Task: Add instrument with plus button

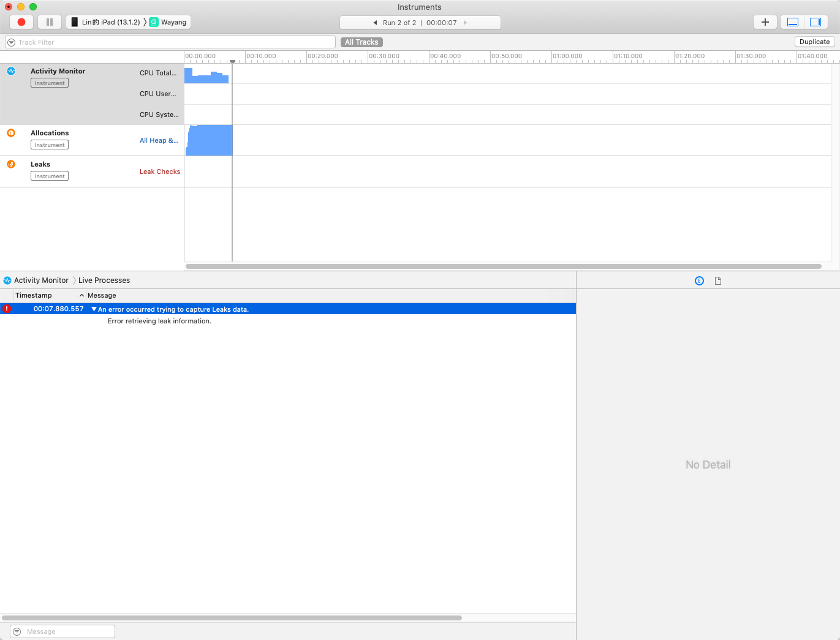Action: pyautogui.click(x=765, y=22)
